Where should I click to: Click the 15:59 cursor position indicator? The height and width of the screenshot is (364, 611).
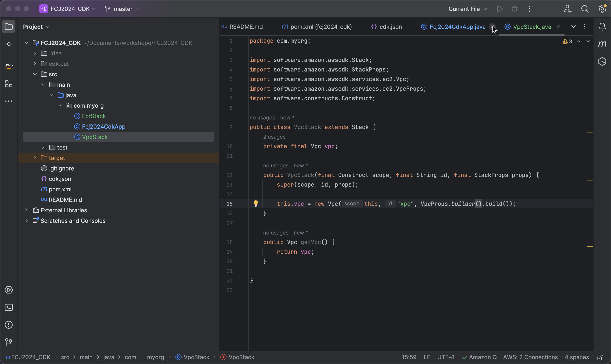[409, 357]
